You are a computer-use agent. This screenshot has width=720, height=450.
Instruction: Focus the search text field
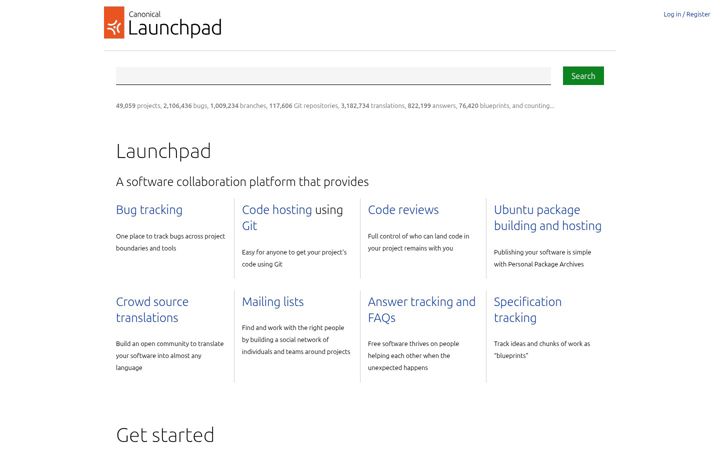pos(333,76)
